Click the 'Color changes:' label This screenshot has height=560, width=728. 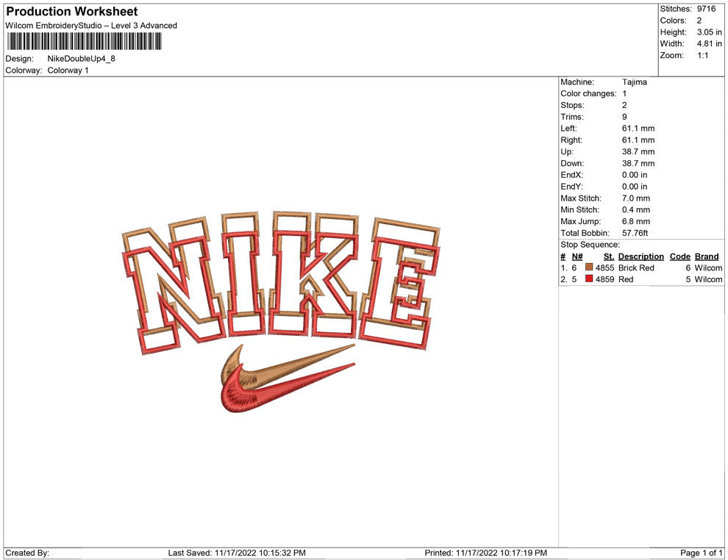(588, 93)
